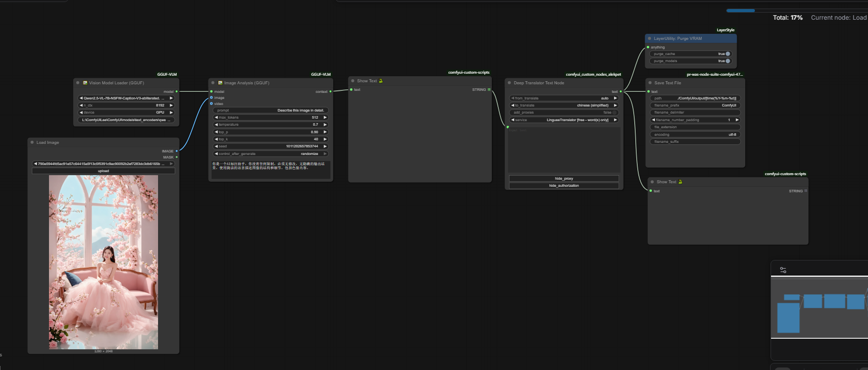Open the to_translate language dropdown
The width and height of the screenshot is (868, 370).
point(564,105)
